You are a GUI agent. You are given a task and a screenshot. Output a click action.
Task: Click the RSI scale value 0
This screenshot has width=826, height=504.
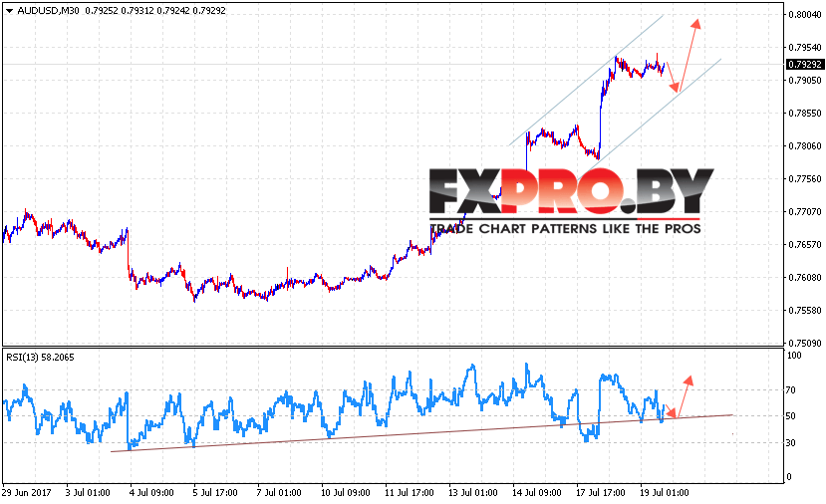[x=788, y=477]
